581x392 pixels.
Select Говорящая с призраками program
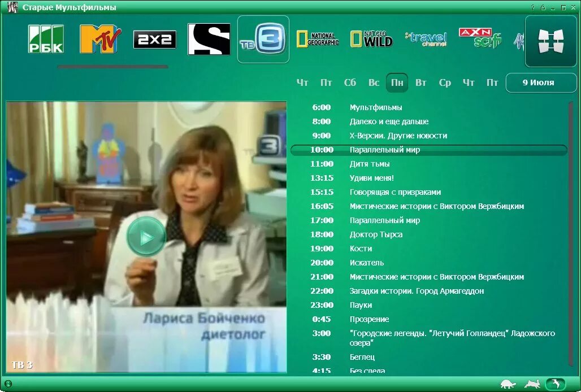[429, 192]
